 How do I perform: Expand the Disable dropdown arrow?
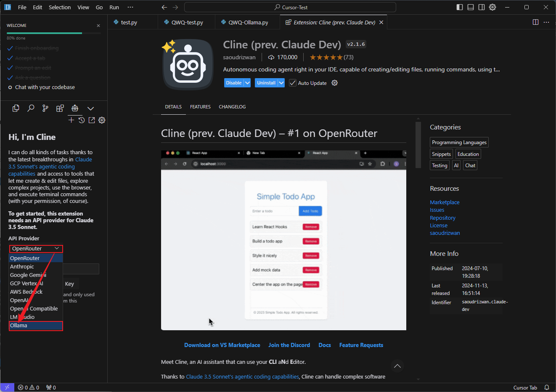pyautogui.click(x=247, y=83)
